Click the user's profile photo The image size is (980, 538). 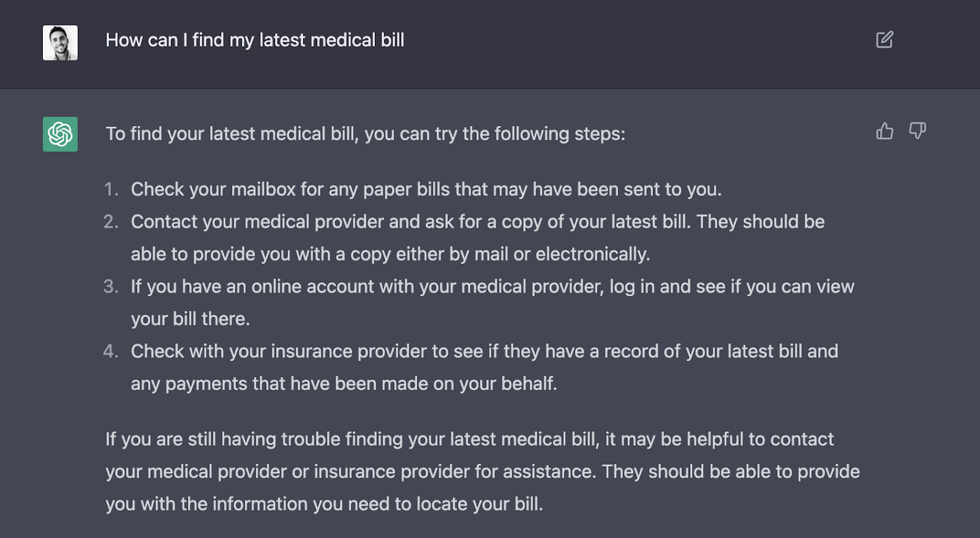(60, 43)
